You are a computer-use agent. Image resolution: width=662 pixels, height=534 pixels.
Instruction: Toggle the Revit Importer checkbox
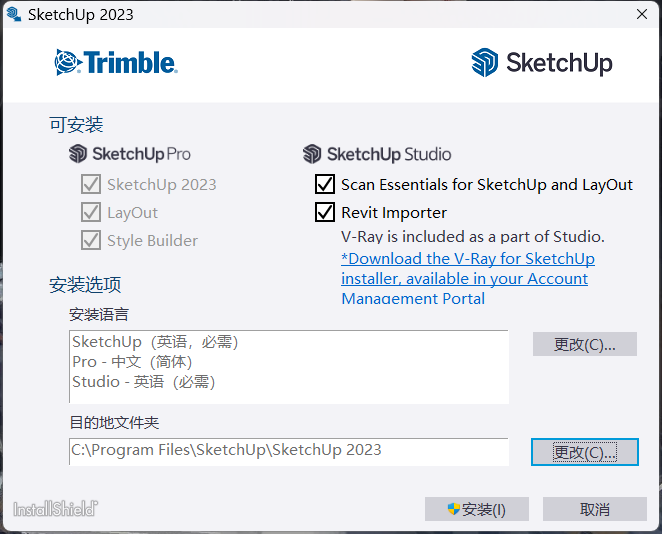click(x=325, y=212)
